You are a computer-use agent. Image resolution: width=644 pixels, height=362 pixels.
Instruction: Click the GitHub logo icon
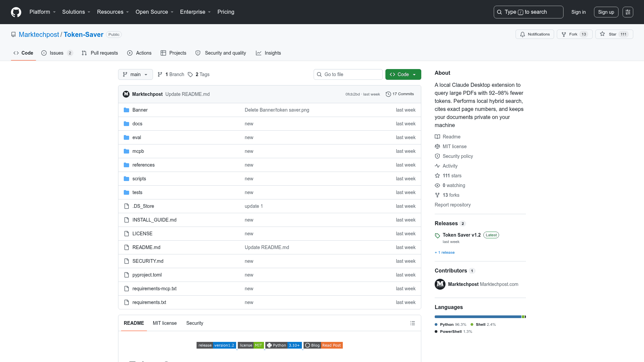click(x=16, y=12)
